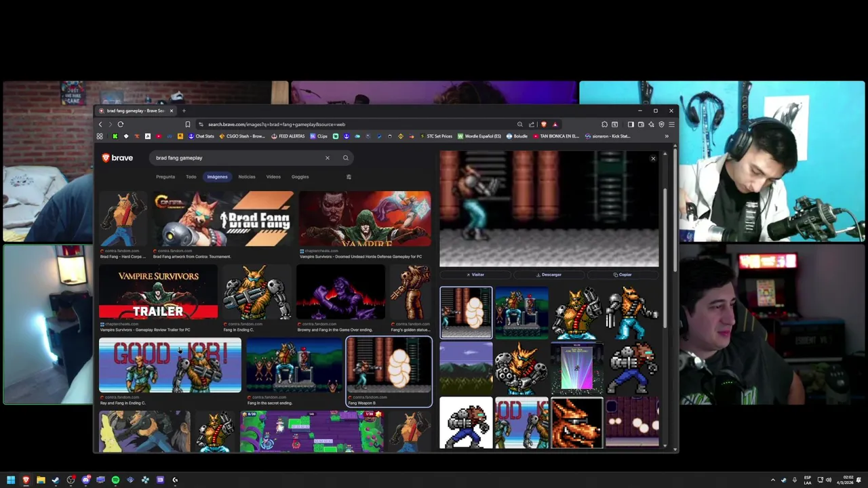Open Brave Shields lion icon
868x488 pixels.
click(x=543, y=124)
